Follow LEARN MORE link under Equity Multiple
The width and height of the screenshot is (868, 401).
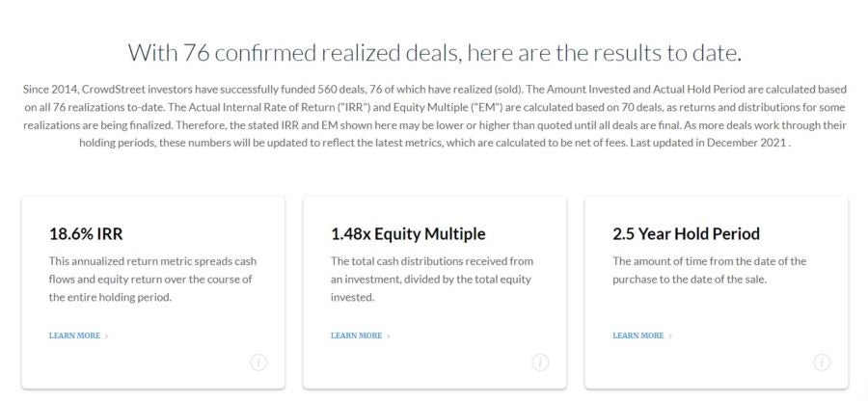click(x=357, y=335)
